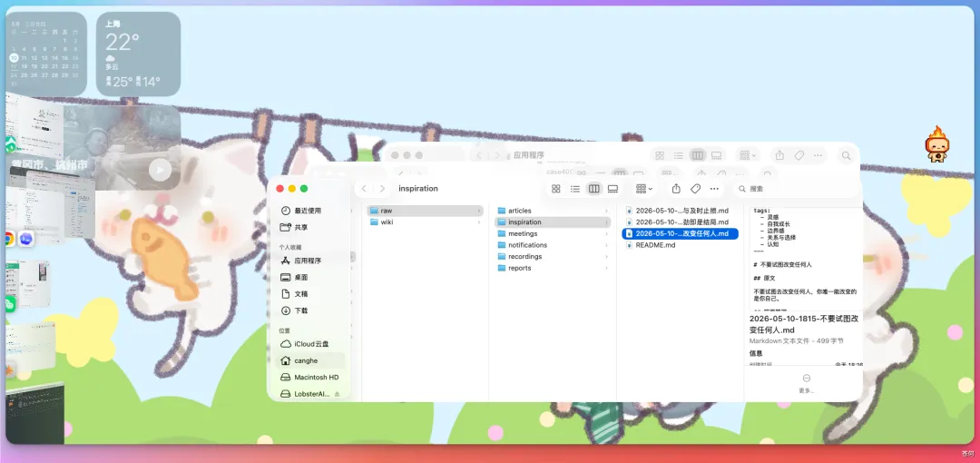Click the Chrome icon in Stage Manager
980x463 pixels.
pyautogui.click(x=8, y=239)
